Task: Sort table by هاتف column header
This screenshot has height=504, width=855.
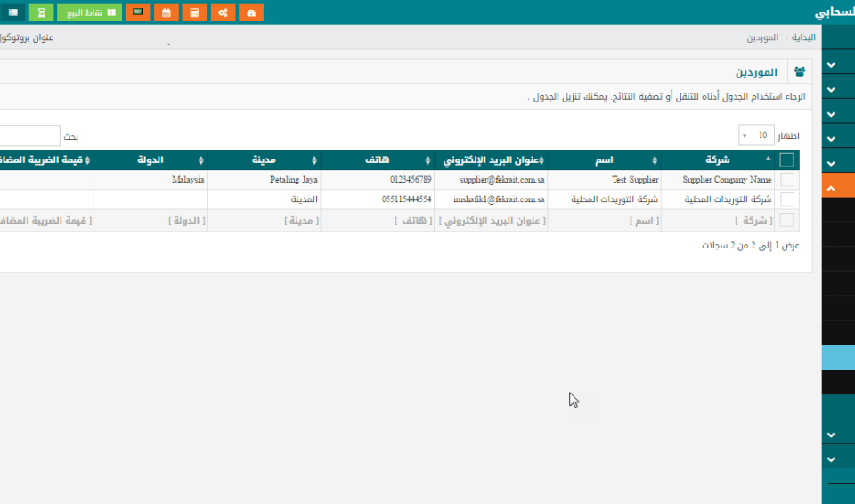Action: [x=378, y=160]
